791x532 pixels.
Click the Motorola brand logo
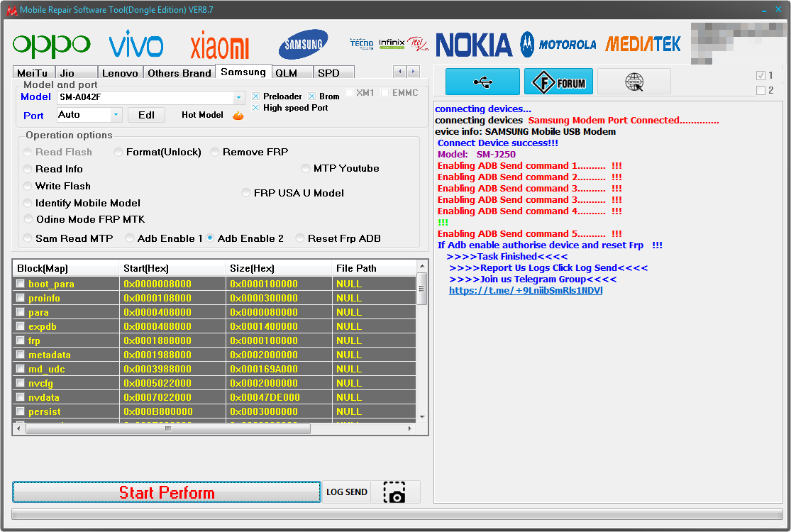coord(558,45)
